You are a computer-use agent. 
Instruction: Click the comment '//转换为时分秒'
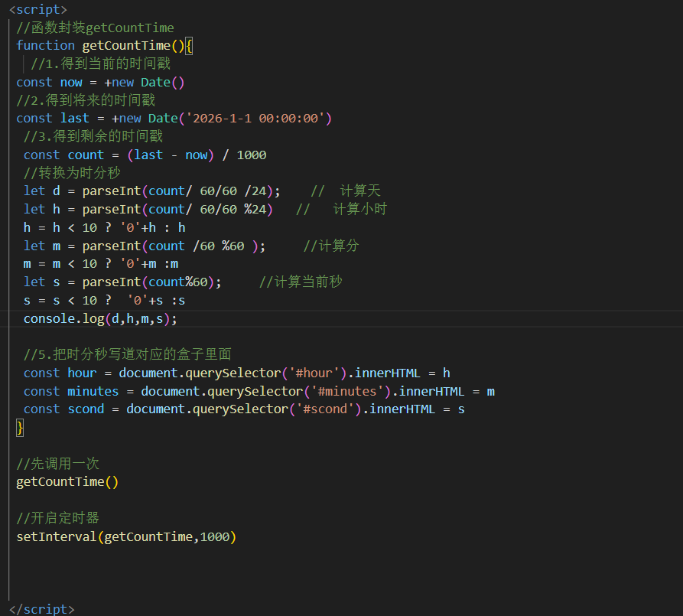(72, 173)
